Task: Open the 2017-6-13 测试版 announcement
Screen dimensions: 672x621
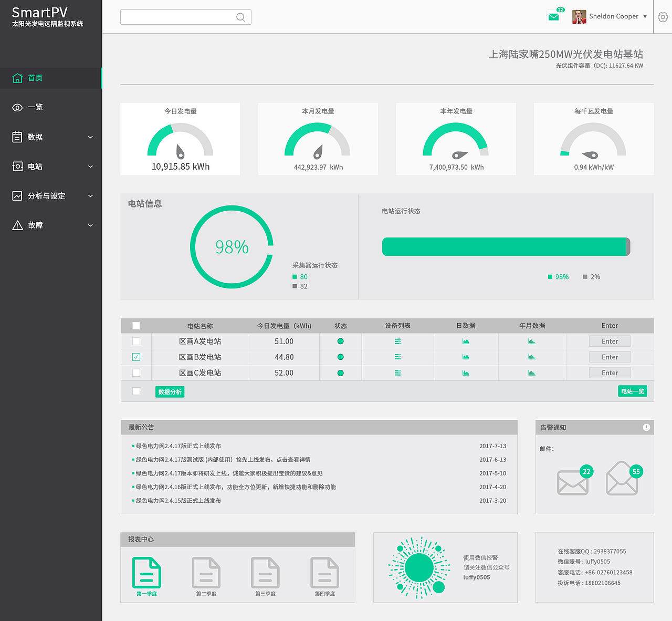Action: point(223,460)
